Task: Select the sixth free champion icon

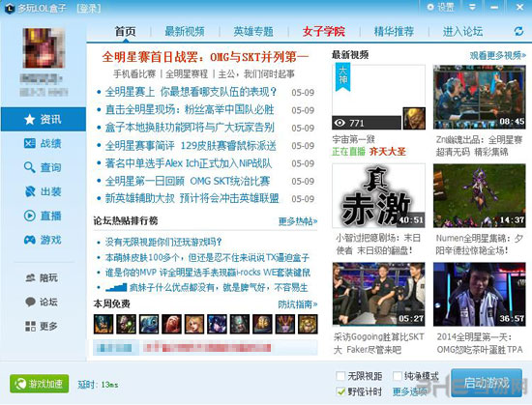Action: pyautogui.click(x=217, y=324)
